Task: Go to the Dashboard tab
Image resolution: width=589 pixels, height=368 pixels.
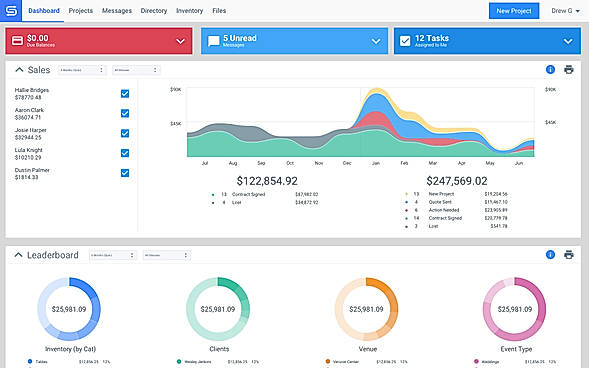Action: click(44, 11)
